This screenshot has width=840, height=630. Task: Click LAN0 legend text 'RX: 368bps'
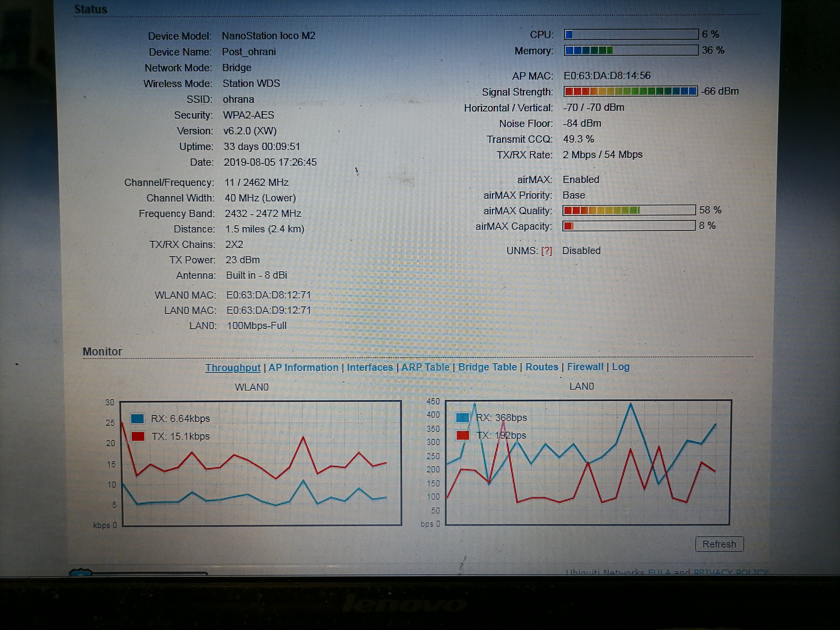pos(501,417)
